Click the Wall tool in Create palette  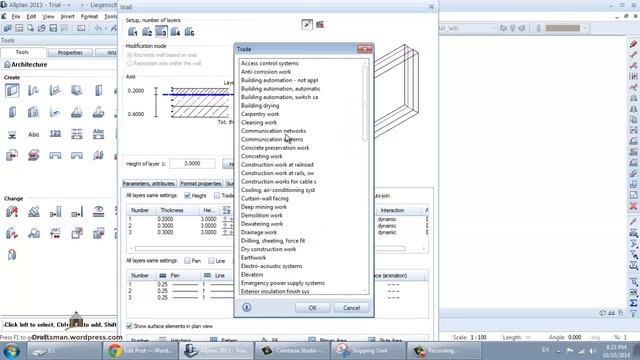[x=12, y=90]
